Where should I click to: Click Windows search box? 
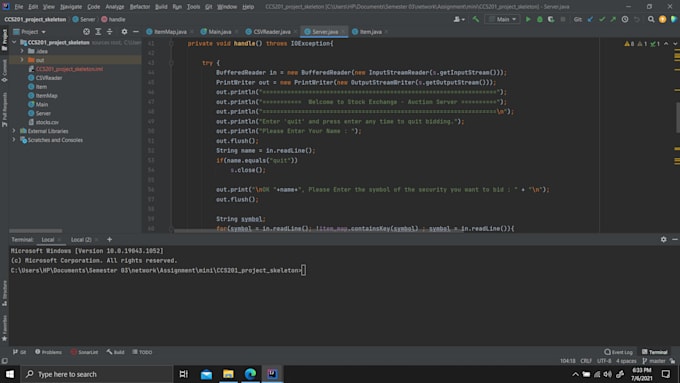tap(96, 374)
